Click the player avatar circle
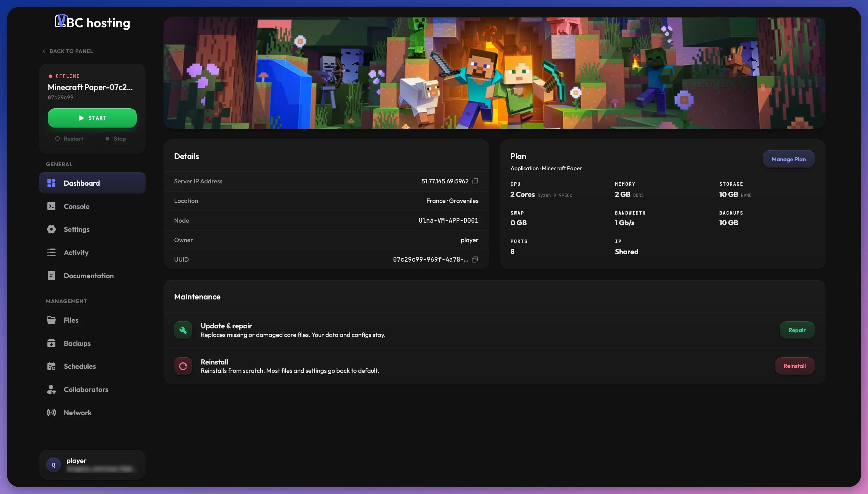The height and width of the screenshot is (494, 868). click(53, 465)
